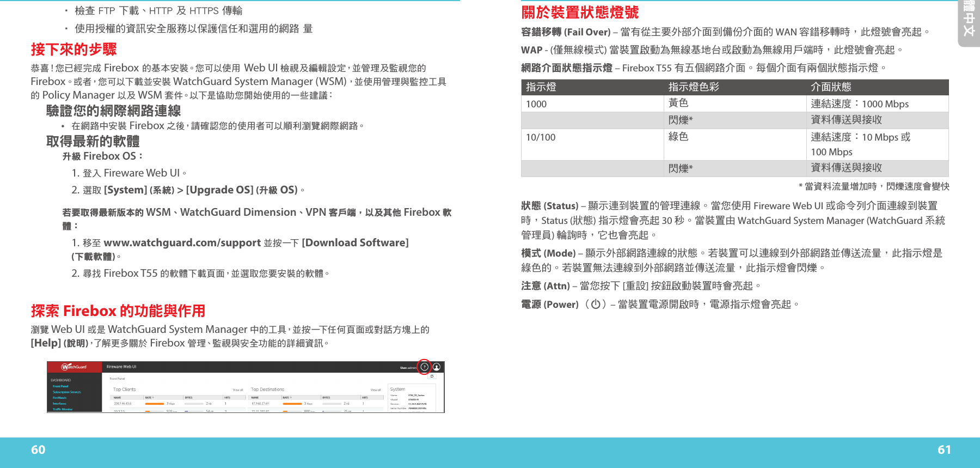This screenshot has height=468, width=980.
Task: Click the WAP term on page 61
Action: click(531, 50)
